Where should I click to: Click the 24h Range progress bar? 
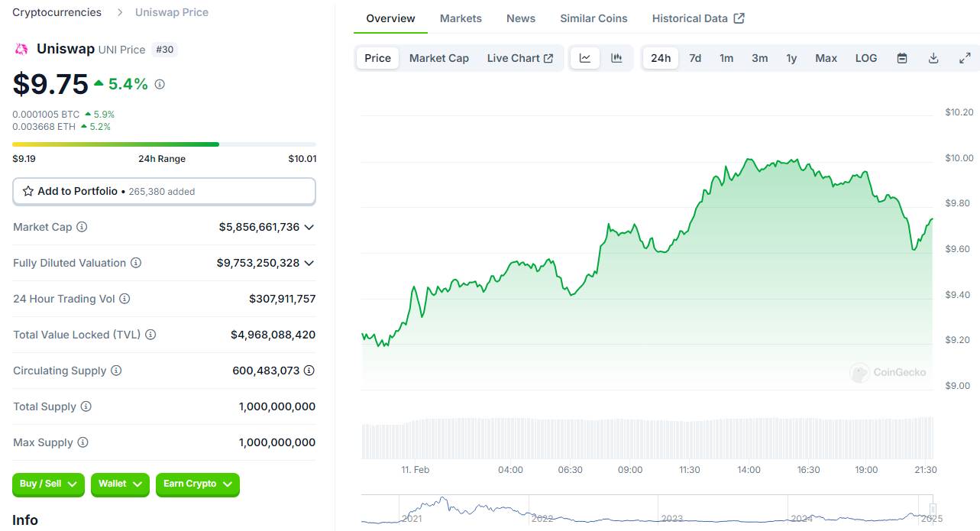coord(164,144)
